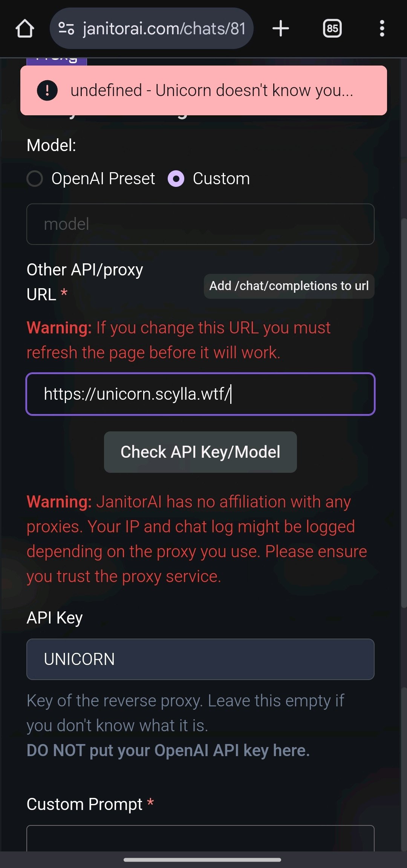Tap the error alert exclamation icon
This screenshot has height=868, width=407.
(x=47, y=90)
